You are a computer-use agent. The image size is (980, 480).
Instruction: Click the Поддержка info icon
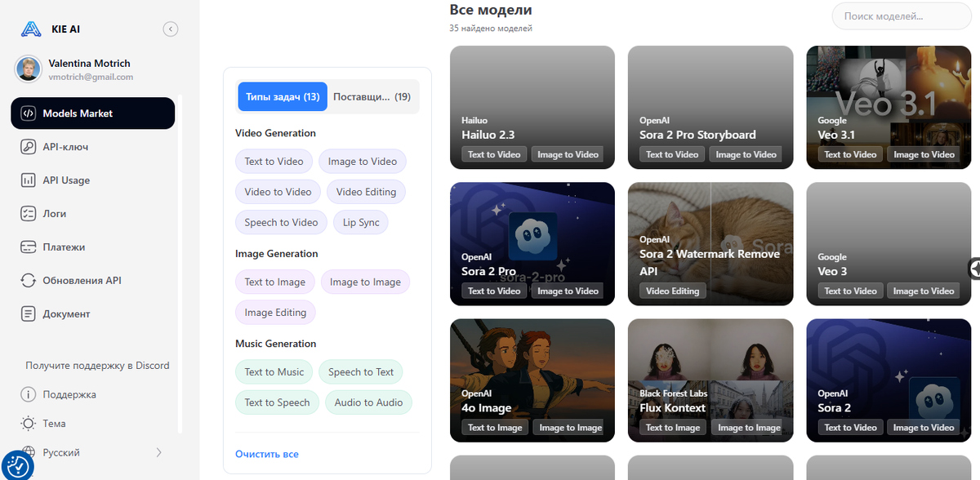point(29,394)
